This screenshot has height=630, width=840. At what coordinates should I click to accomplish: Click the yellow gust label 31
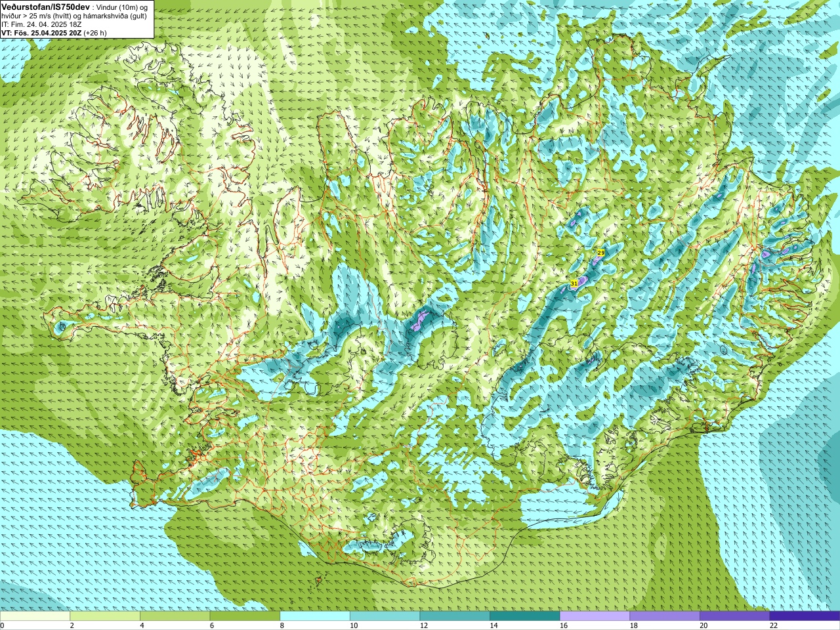coord(574,283)
